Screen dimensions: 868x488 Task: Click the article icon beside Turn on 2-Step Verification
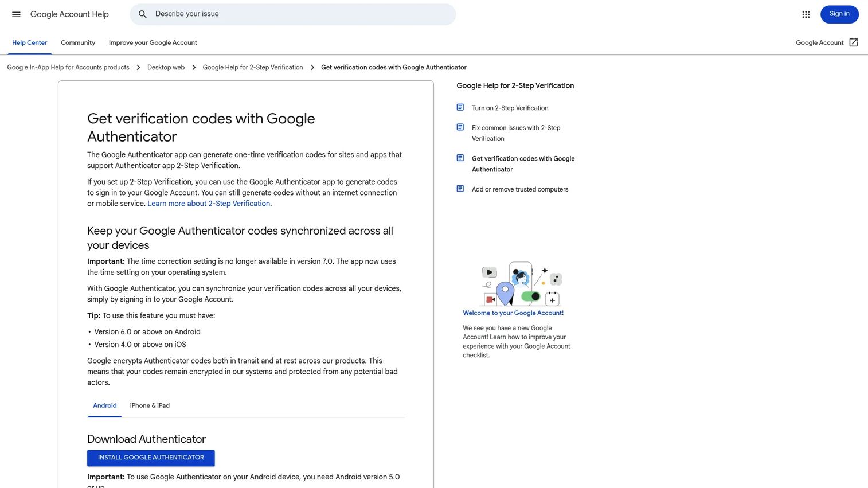click(x=460, y=107)
